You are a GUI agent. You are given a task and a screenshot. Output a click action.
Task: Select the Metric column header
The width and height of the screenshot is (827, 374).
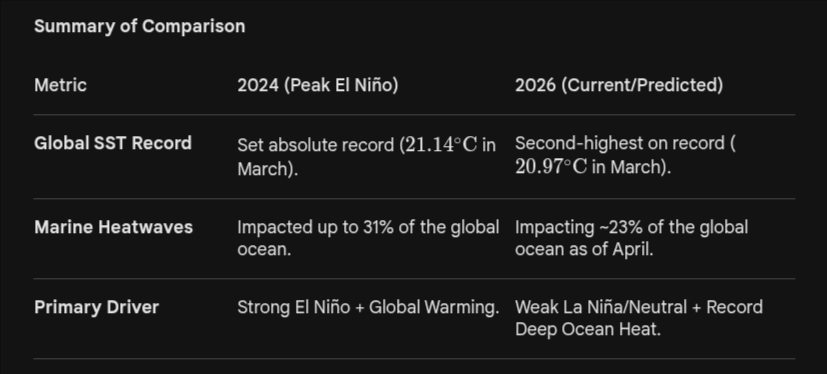point(60,85)
